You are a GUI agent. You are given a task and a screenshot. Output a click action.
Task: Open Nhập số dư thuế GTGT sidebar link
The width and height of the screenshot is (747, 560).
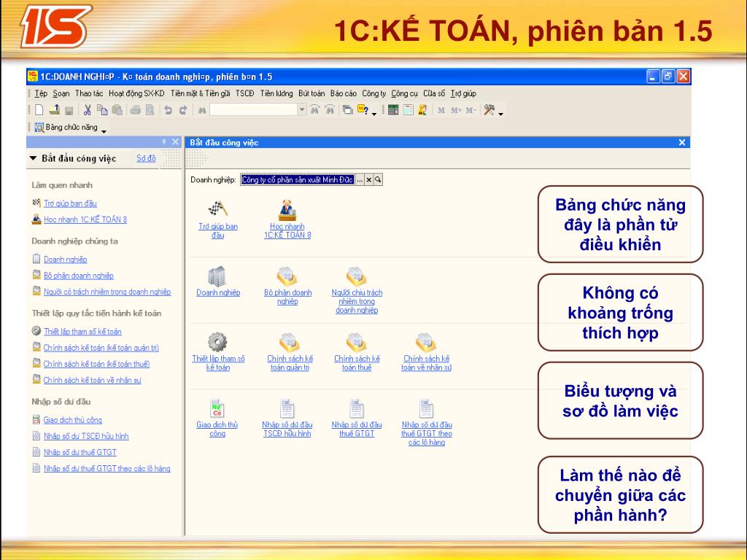tap(80, 452)
